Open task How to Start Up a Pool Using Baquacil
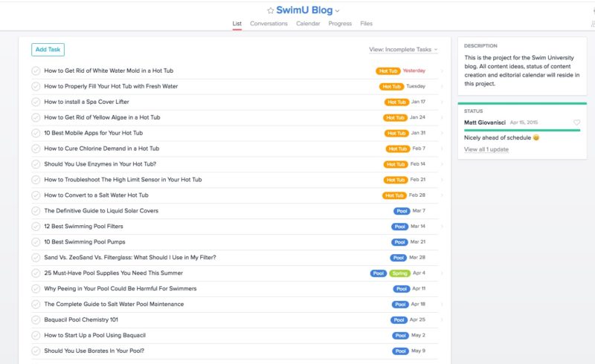595x364 pixels. pyautogui.click(x=95, y=335)
